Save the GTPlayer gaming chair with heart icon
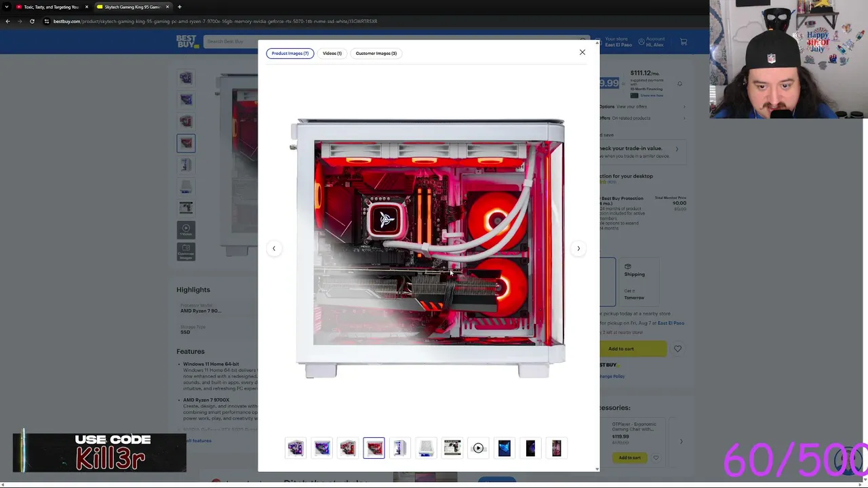This screenshot has width=868, height=488. (x=655, y=457)
